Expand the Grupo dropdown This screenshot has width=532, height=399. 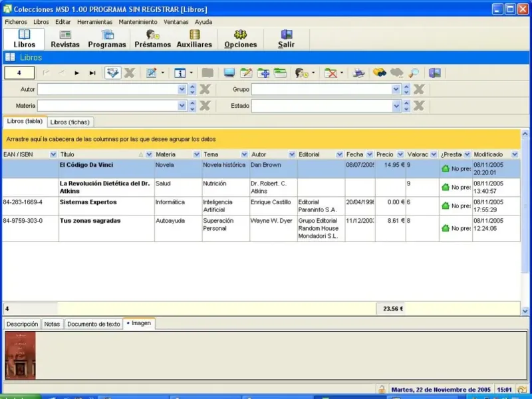click(x=396, y=89)
